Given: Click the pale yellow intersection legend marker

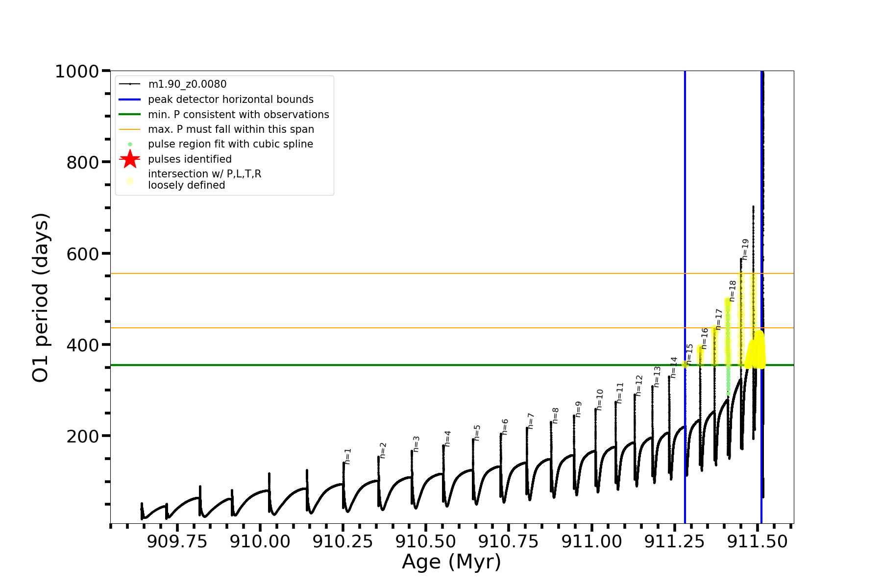Looking at the screenshot, I should coord(130,181).
